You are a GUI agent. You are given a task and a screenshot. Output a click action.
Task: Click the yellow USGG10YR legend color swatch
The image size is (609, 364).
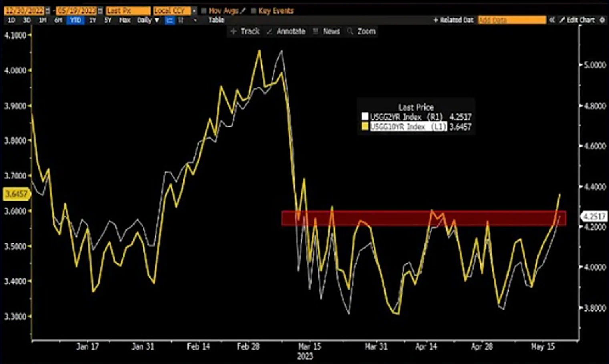tap(365, 127)
